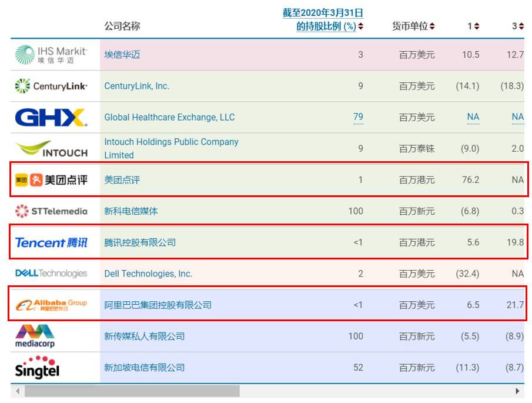Click the Tencent 腾讯 logo
This screenshot has width=532, height=403.
(51, 242)
